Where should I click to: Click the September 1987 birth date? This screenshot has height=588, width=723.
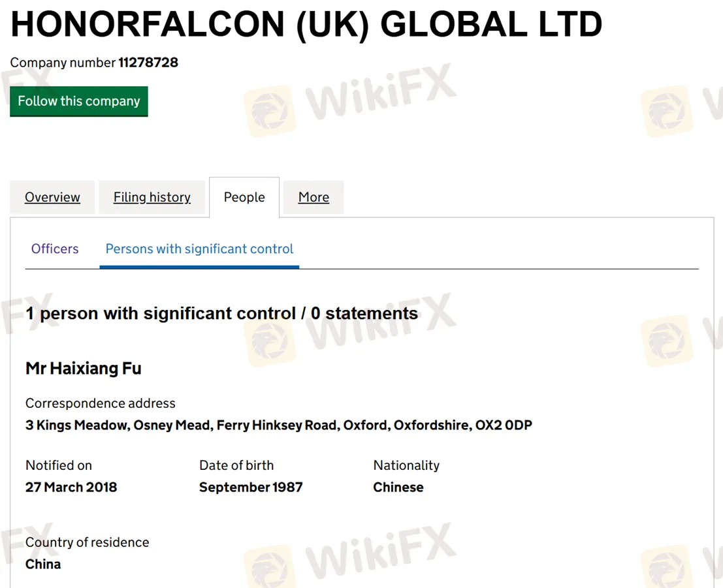pyautogui.click(x=251, y=487)
